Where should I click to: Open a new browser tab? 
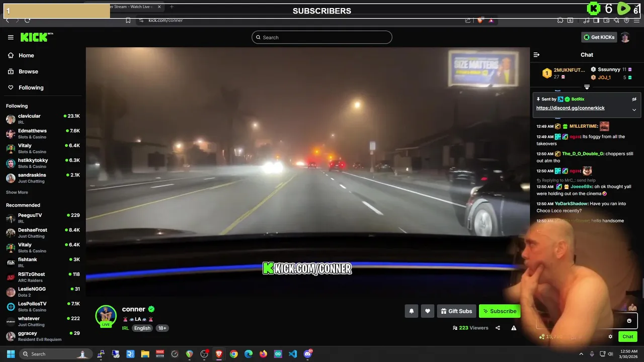coord(172,7)
